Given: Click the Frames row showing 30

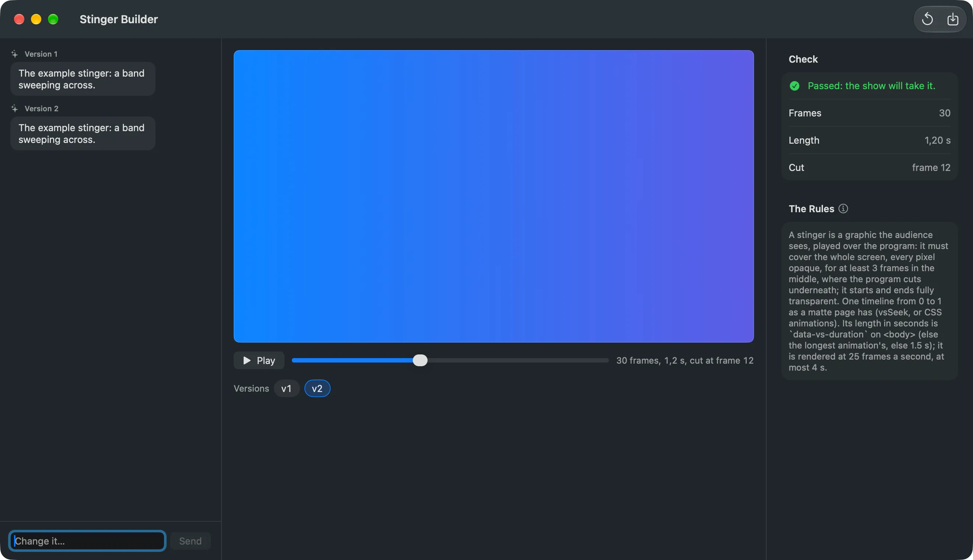Looking at the screenshot, I should click(x=869, y=113).
